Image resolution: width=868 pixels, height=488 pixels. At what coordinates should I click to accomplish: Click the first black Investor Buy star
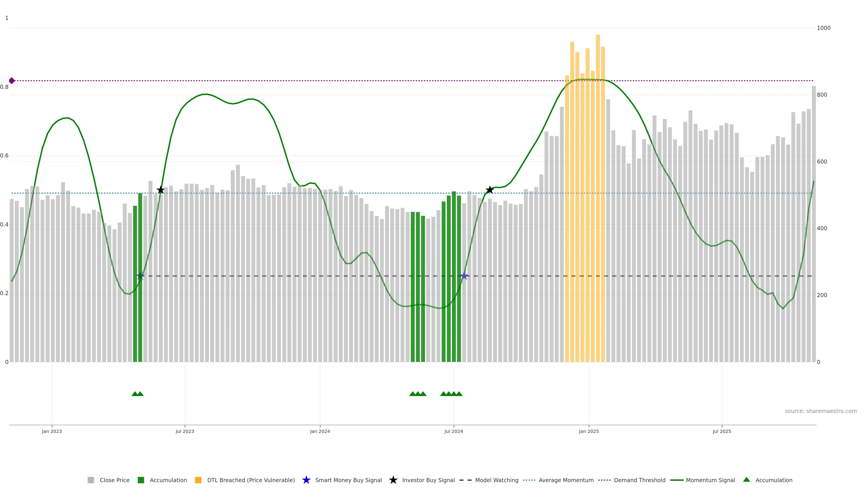coord(161,190)
